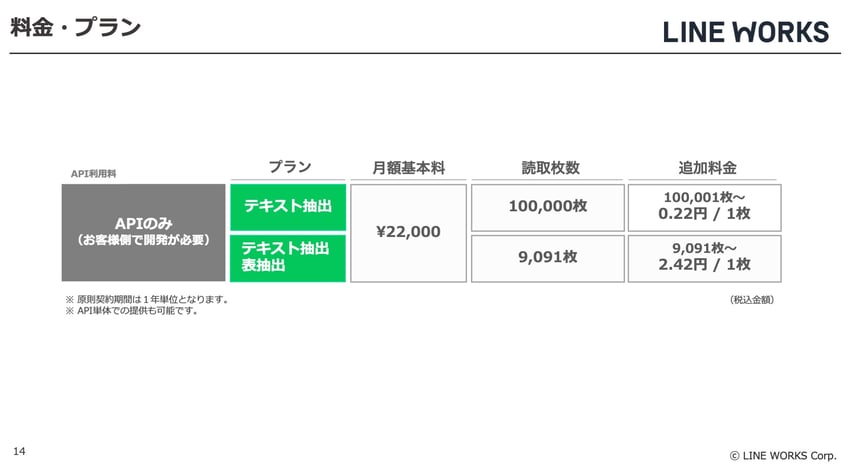Click the 9,091枚 reading count cell

click(x=548, y=257)
